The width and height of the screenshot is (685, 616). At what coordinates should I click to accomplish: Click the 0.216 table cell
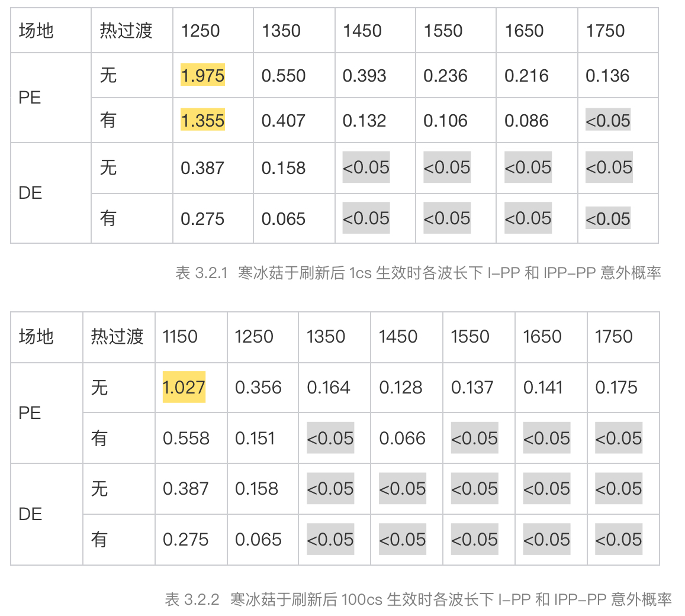[526, 76]
